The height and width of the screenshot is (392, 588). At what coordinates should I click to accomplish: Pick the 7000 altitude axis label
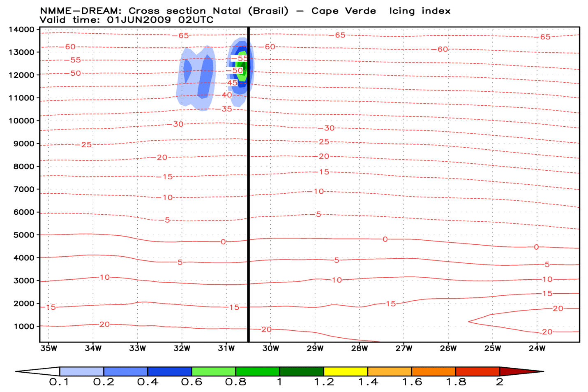click(x=24, y=189)
